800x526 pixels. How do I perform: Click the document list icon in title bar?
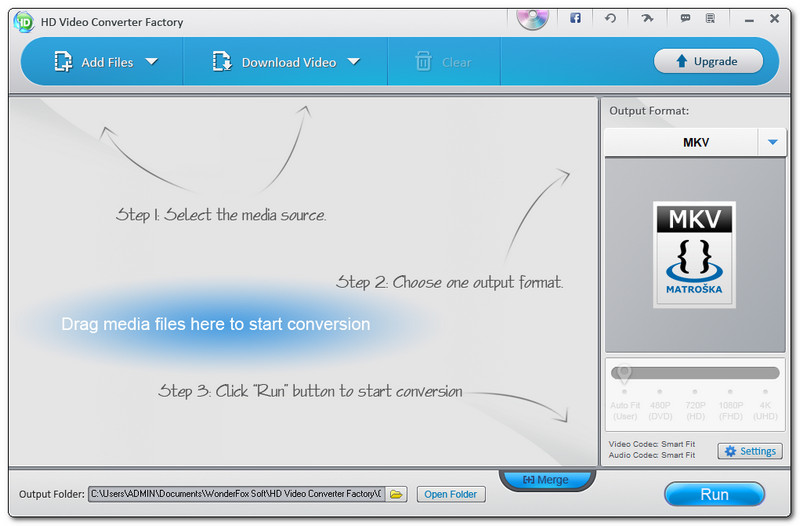pos(711,19)
